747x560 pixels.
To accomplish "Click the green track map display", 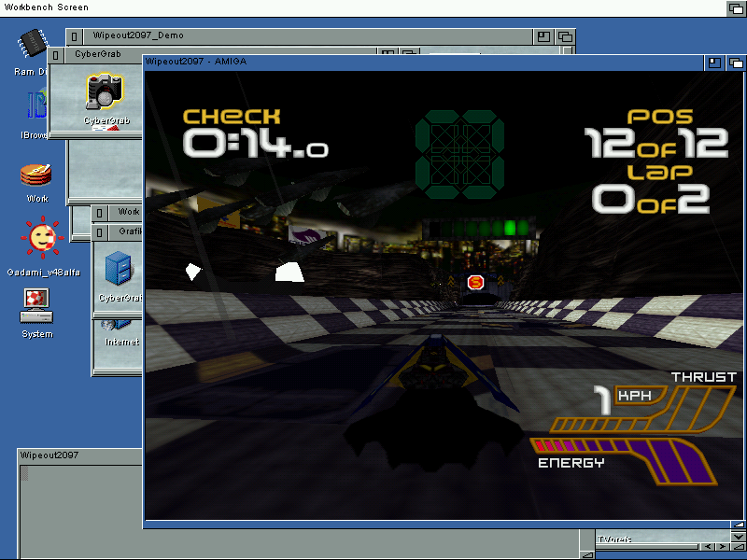I will click(x=459, y=154).
